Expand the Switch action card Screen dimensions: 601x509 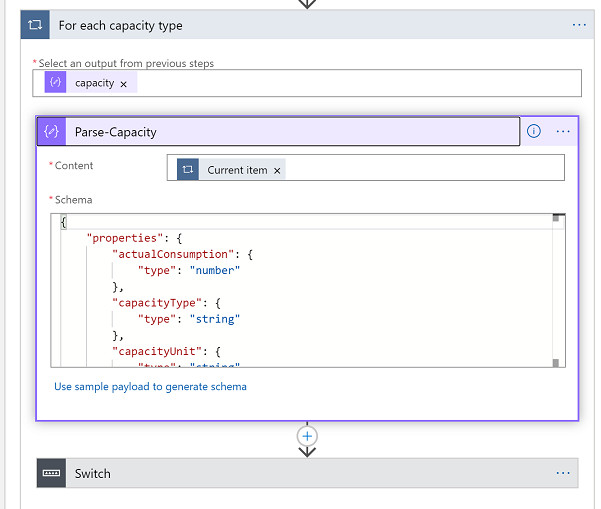pos(300,473)
